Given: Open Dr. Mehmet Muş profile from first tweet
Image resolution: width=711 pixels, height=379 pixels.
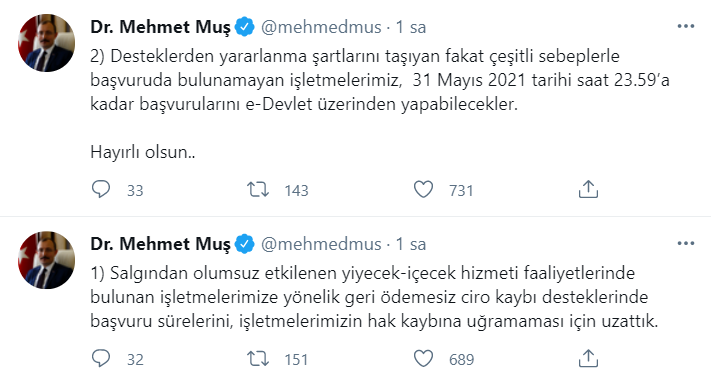Looking at the screenshot, I should 161,27.
